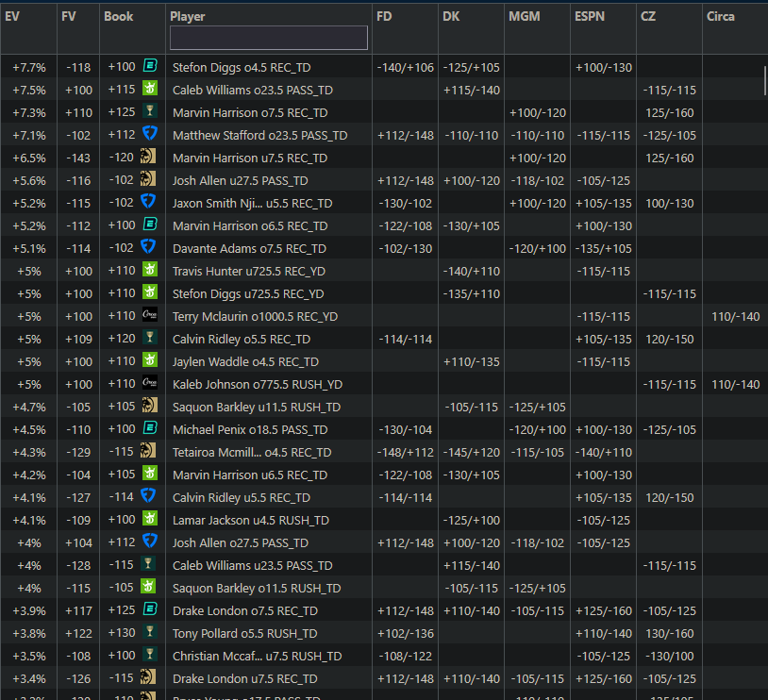
Task: Click FanDuel icon in Davante Adams o7.5 row
Action: tap(148, 247)
